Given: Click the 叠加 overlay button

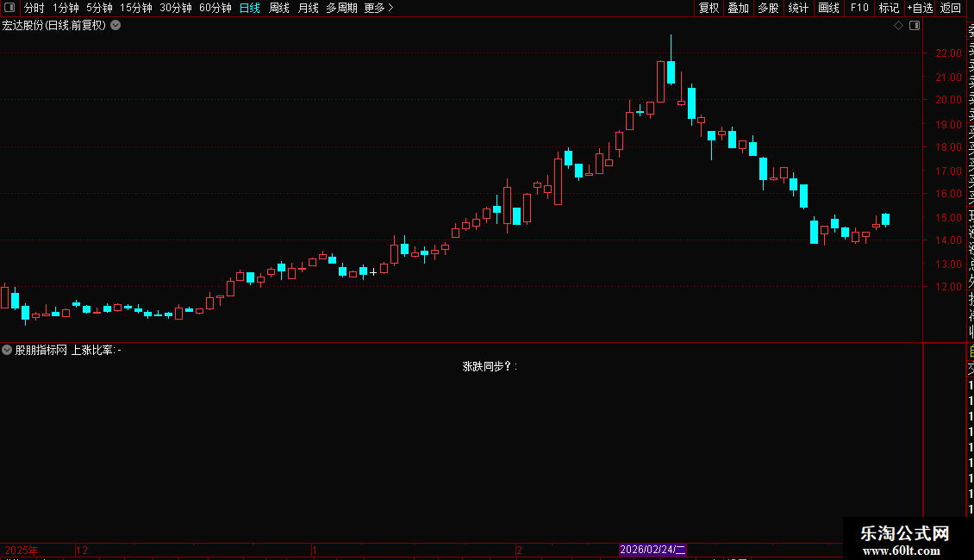Looking at the screenshot, I should click(x=739, y=8).
